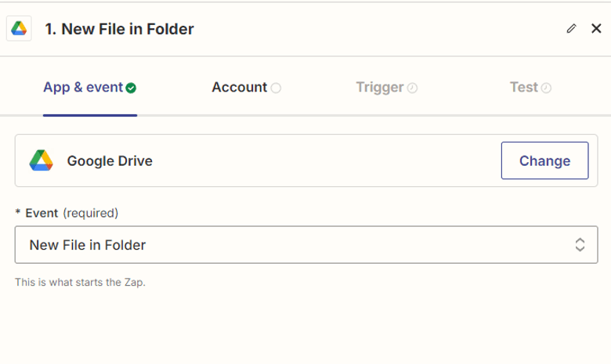Click the status icon next to Test
Viewport: 611px width, 364px height.
[x=546, y=88]
